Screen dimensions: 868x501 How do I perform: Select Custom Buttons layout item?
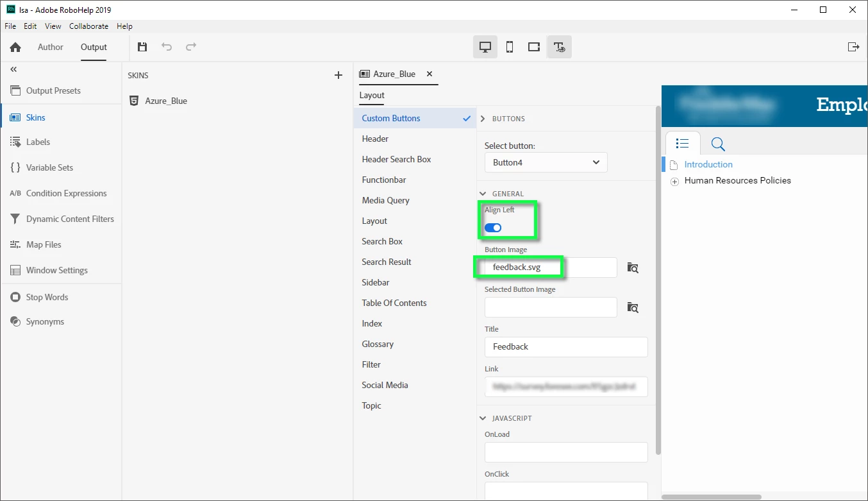coord(415,118)
